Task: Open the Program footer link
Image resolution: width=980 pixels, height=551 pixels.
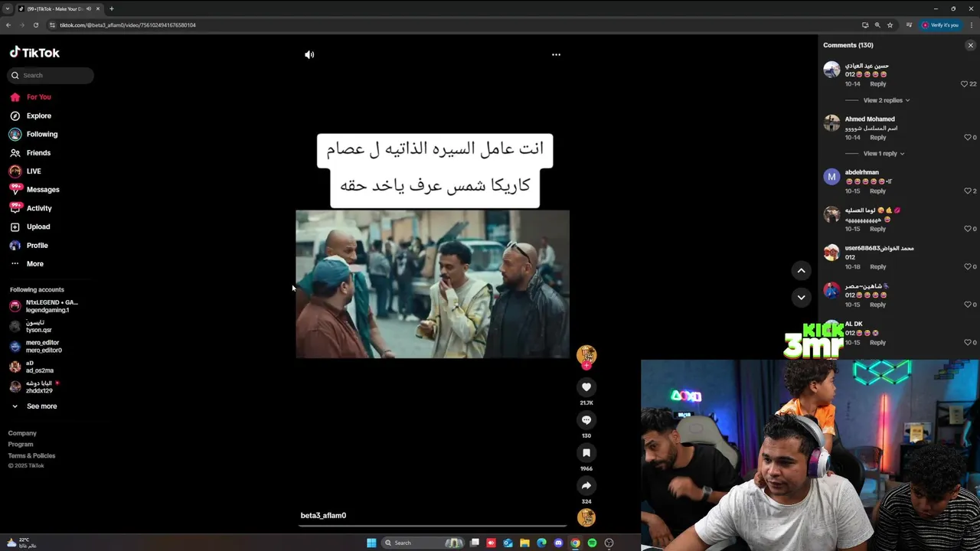Action: pyautogui.click(x=21, y=445)
